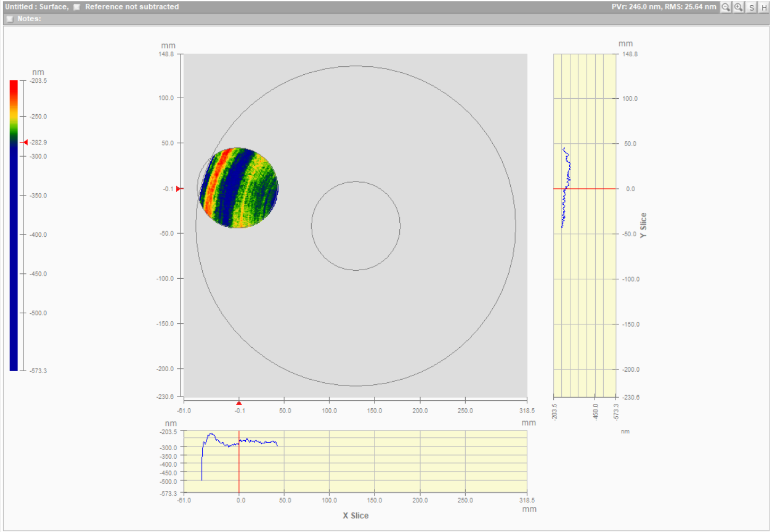Click the zoom out magnifier icon
Image resolution: width=771 pixels, height=532 pixels.
pos(725,7)
